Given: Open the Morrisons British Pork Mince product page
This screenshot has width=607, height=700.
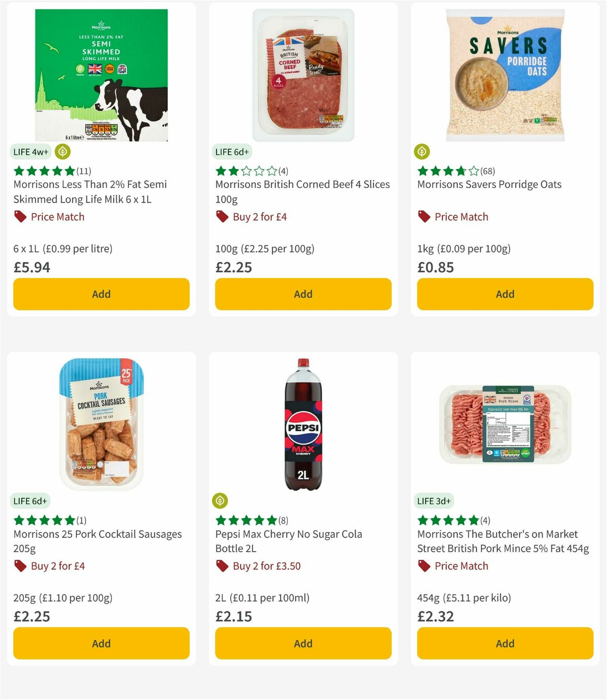Looking at the screenshot, I should [502, 541].
